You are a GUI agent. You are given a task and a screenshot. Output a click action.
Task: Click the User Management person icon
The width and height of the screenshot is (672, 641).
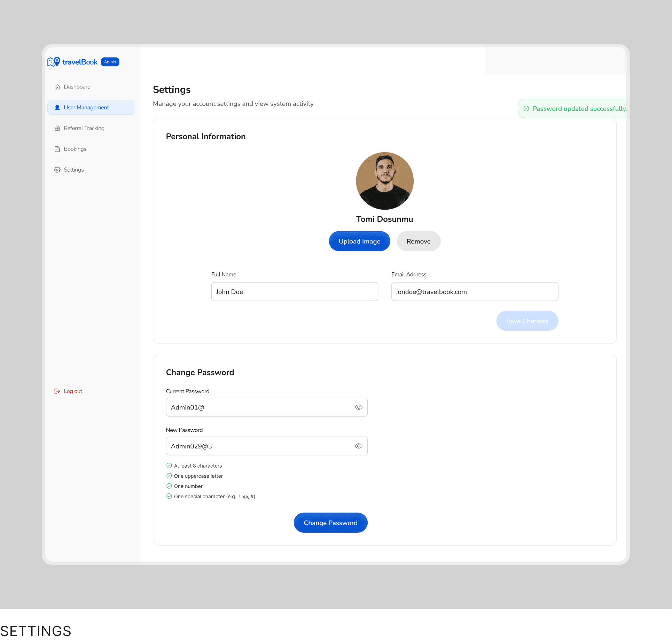[57, 108]
